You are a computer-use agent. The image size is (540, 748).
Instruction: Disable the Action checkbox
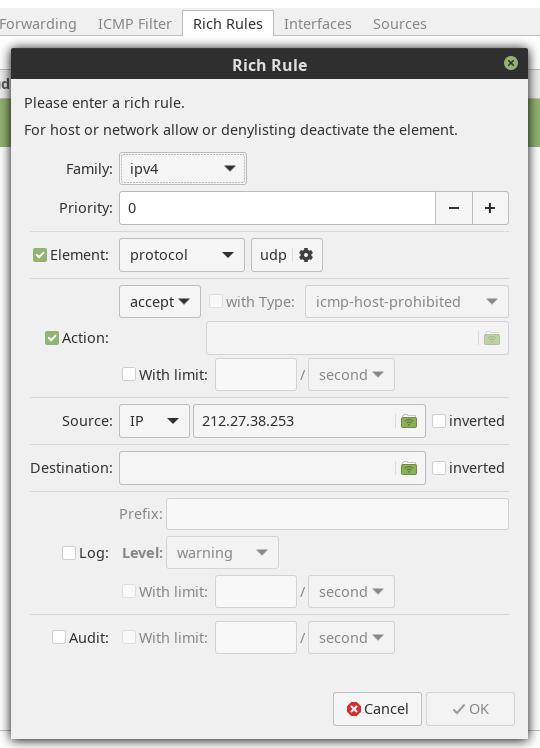tap(52, 338)
